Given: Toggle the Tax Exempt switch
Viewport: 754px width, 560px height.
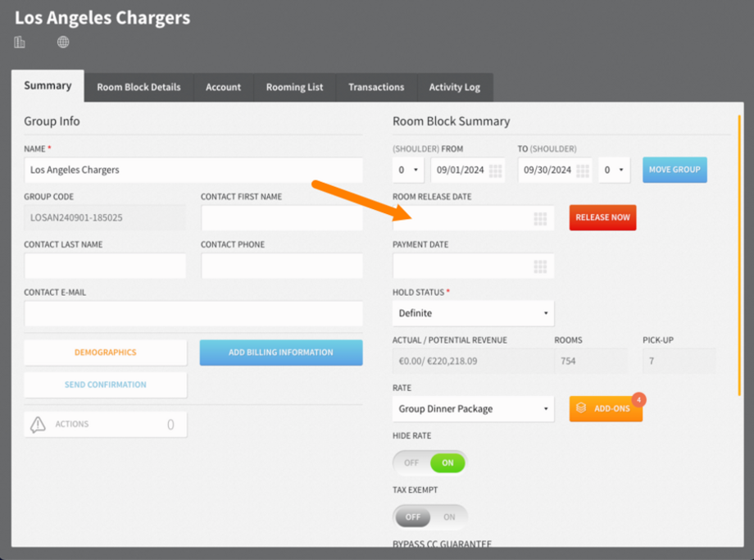Looking at the screenshot, I should (430, 517).
